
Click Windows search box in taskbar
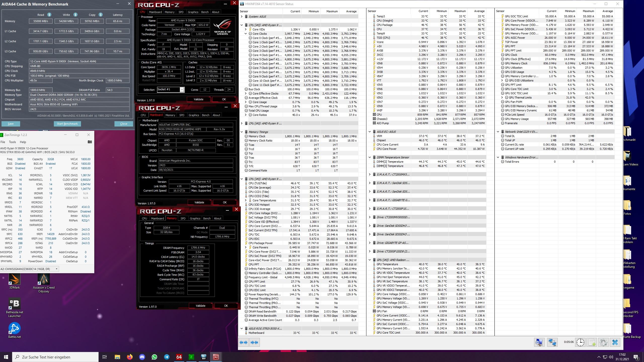55,357
